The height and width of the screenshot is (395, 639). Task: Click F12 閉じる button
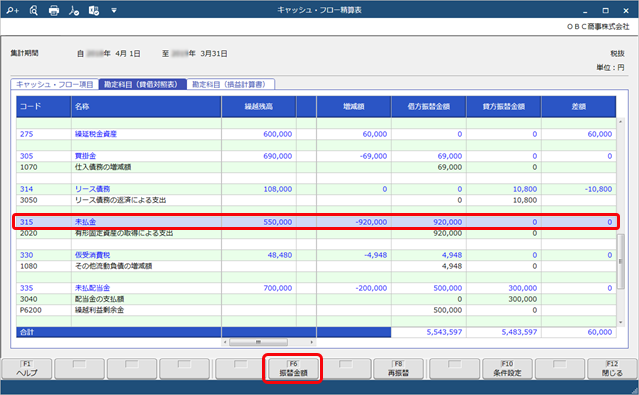pyautogui.click(x=612, y=369)
